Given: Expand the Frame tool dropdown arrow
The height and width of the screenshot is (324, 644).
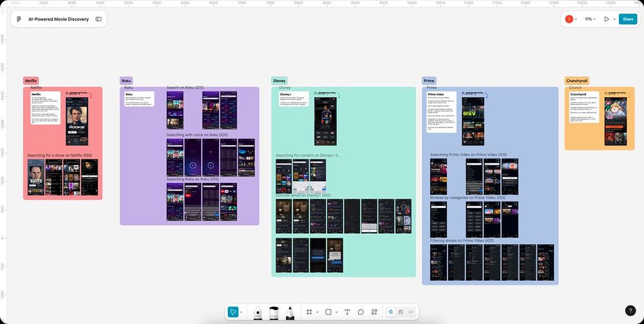Looking at the screenshot, I should point(317,312).
